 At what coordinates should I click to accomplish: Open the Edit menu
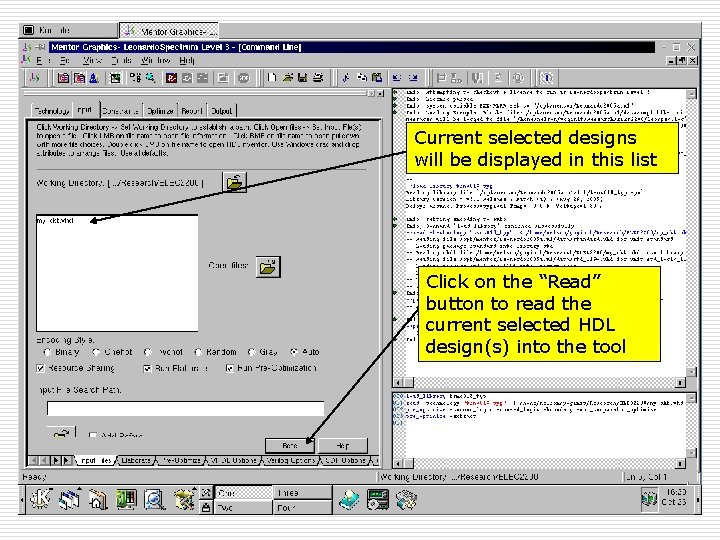coord(65,61)
